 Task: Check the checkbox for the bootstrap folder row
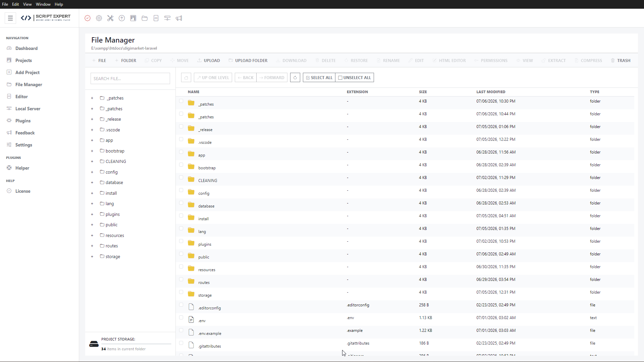click(181, 165)
